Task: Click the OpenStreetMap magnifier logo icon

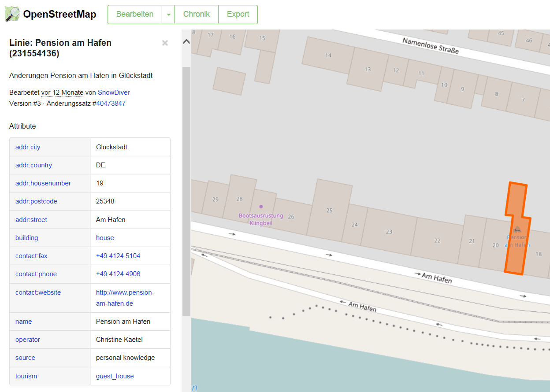Action: [x=12, y=14]
